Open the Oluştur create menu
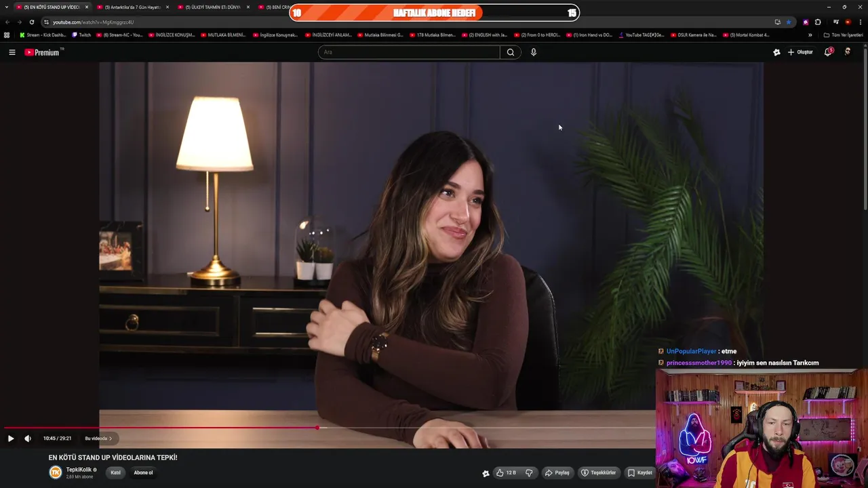The height and width of the screenshot is (488, 868). 800,52
